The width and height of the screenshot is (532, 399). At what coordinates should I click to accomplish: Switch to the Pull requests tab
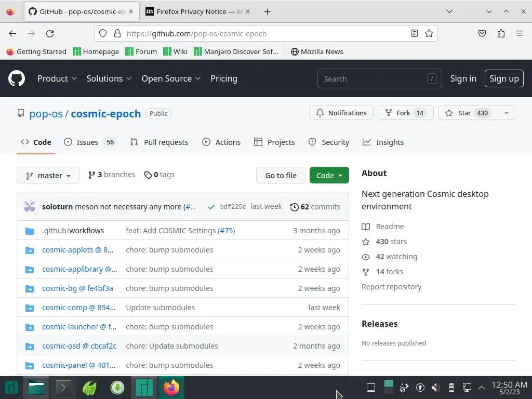(159, 142)
